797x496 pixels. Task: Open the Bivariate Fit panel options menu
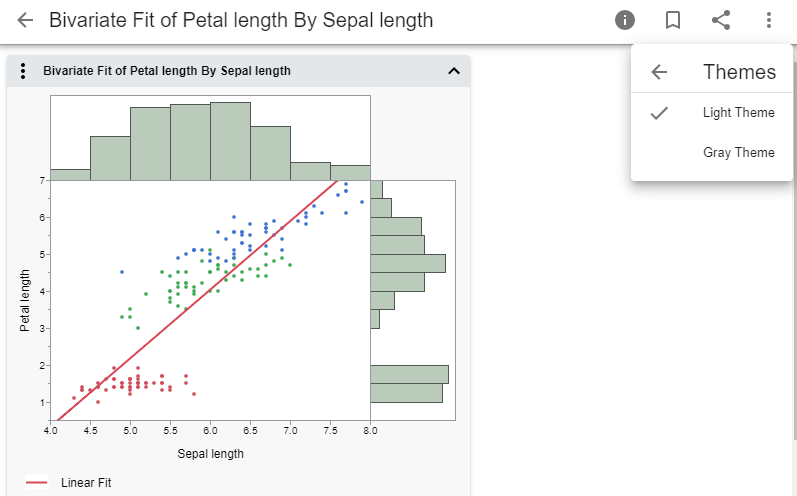[x=25, y=71]
